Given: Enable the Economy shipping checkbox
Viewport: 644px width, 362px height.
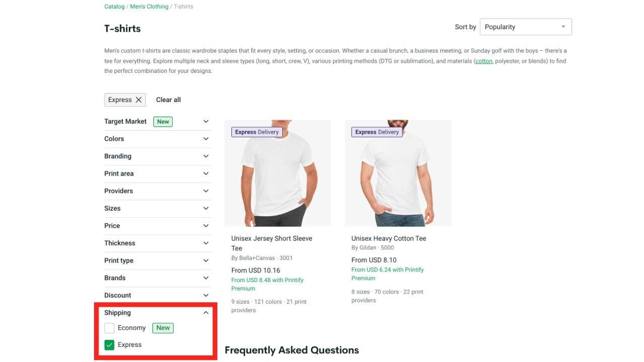Looking at the screenshot, I should [x=109, y=328].
